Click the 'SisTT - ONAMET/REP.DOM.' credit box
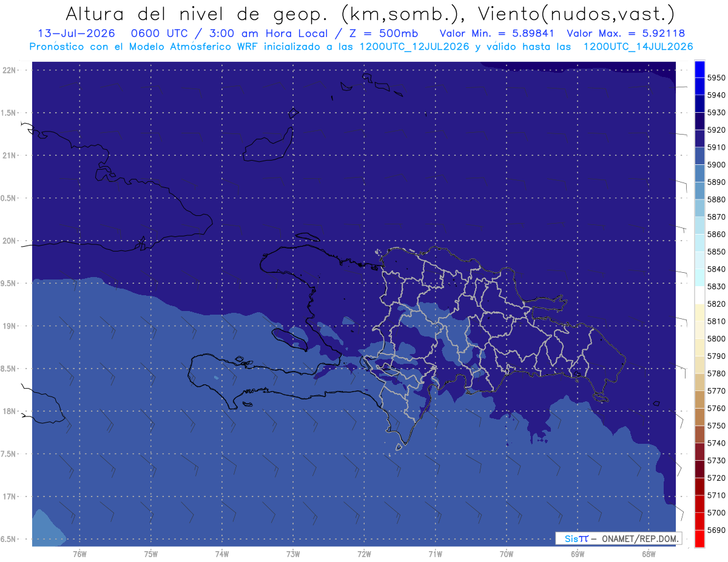The width and height of the screenshot is (728, 562). click(618, 538)
